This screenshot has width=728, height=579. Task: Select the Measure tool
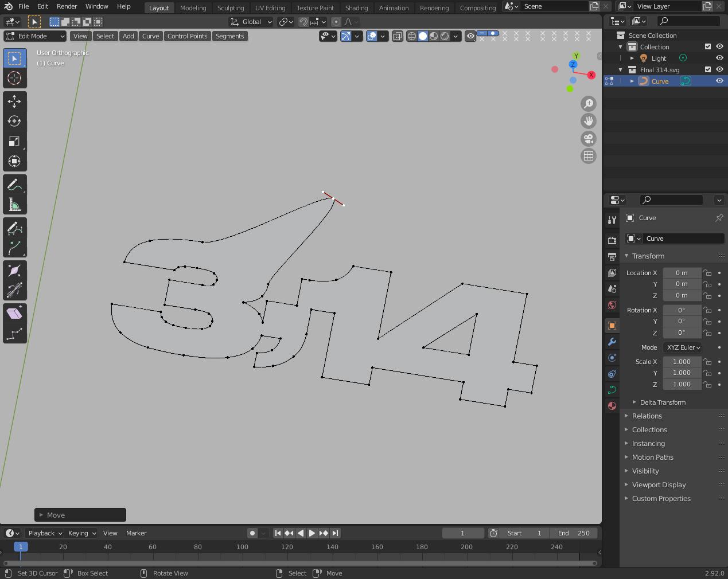tap(14, 205)
